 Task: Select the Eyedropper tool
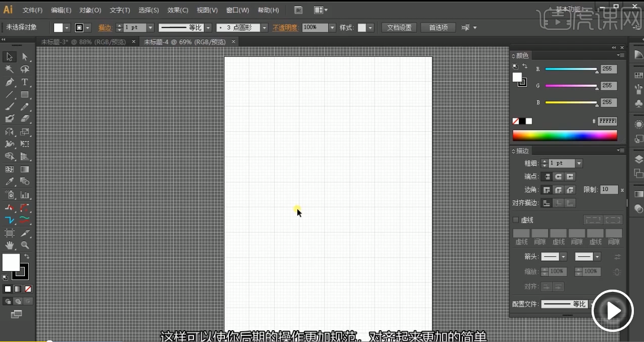(10, 181)
